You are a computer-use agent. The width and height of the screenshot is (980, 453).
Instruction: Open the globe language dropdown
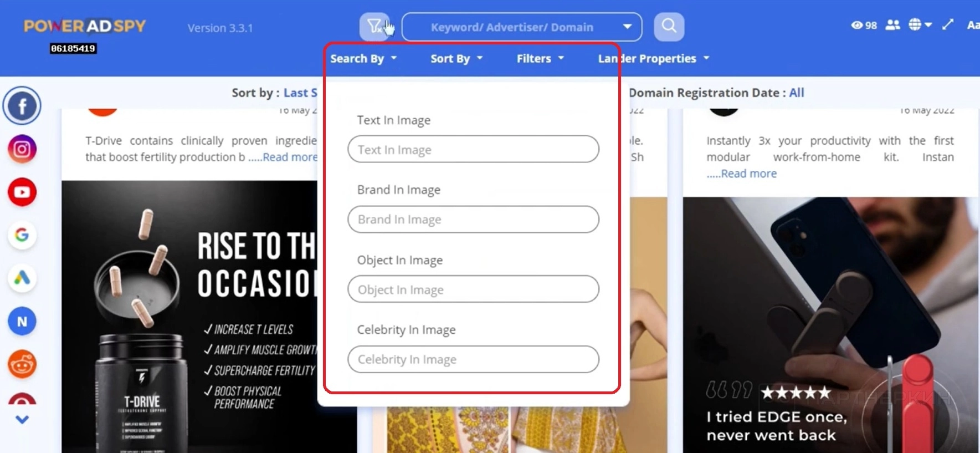pos(920,25)
